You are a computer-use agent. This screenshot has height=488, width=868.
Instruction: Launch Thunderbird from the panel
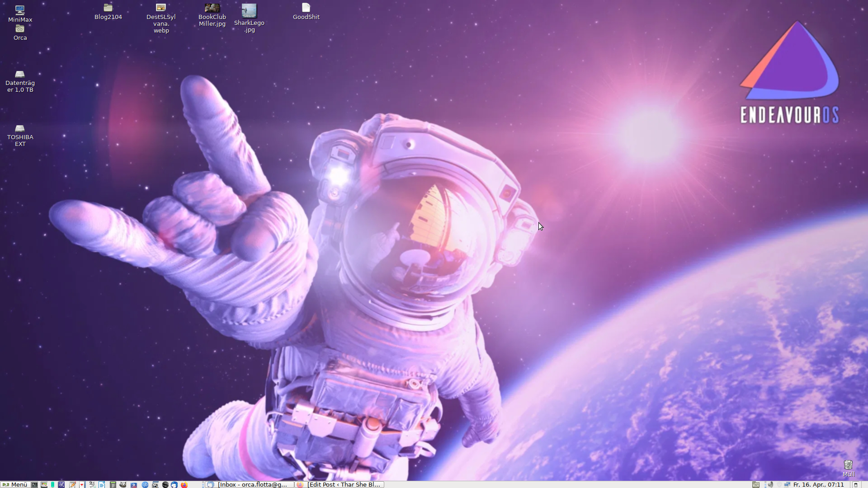tap(174, 484)
